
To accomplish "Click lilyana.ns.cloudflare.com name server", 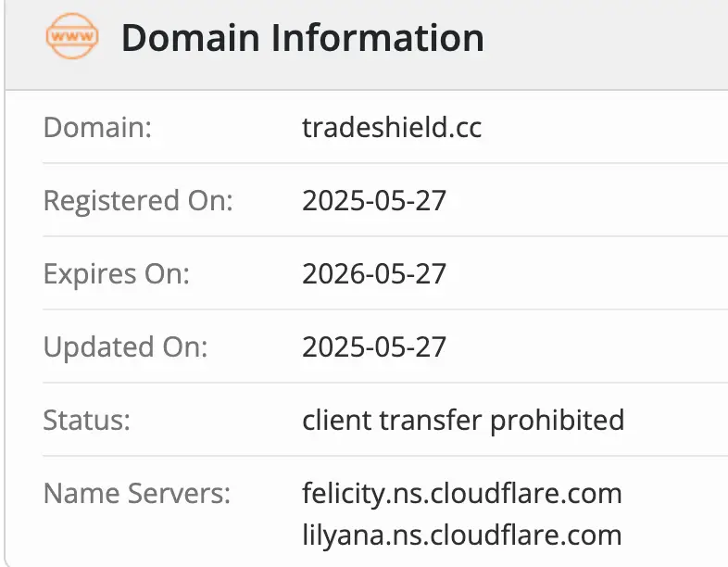I will [461, 535].
